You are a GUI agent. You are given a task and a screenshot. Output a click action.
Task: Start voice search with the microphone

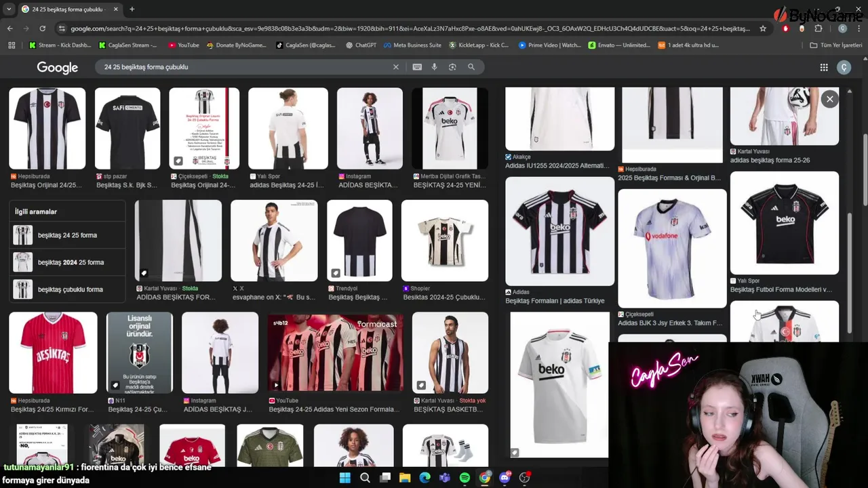coord(435,67)
